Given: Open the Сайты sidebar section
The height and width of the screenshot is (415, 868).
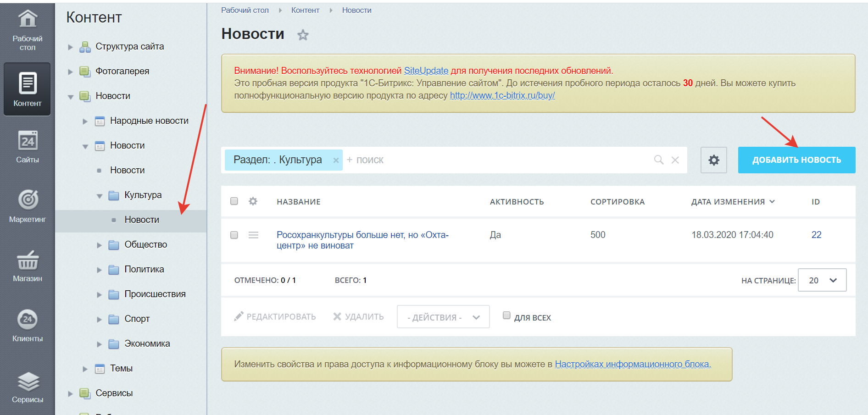Looking at the screenshot, I should point(28,147).
